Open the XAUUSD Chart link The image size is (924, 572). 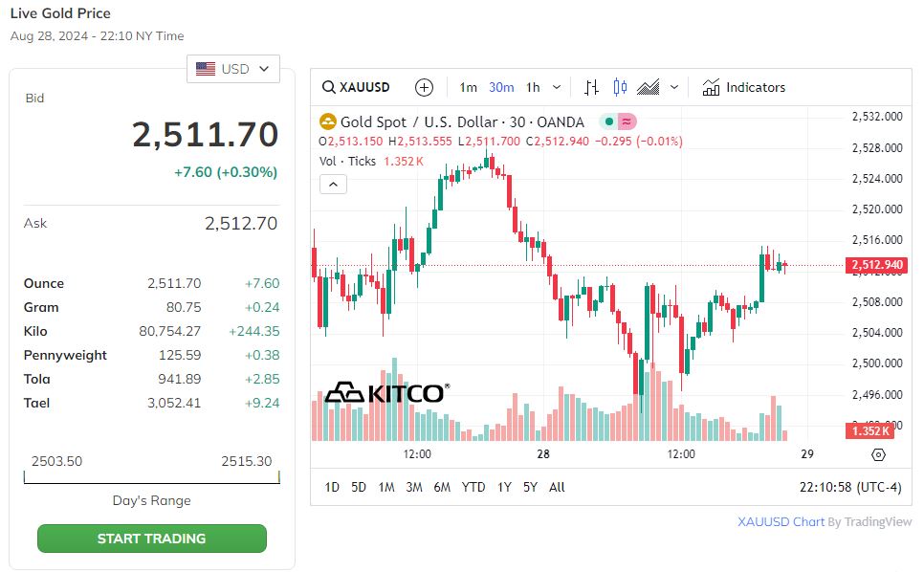pyautogui.click(x=781, y=522)
